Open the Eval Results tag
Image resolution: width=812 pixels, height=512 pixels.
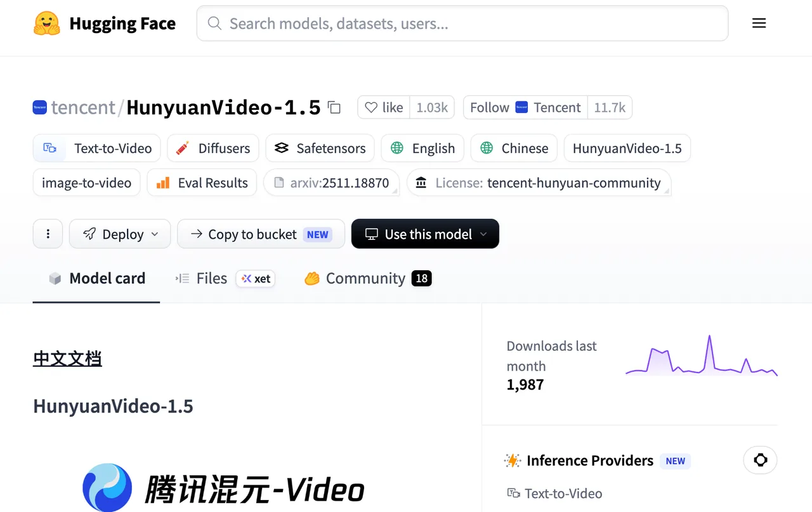coord(202,183)
